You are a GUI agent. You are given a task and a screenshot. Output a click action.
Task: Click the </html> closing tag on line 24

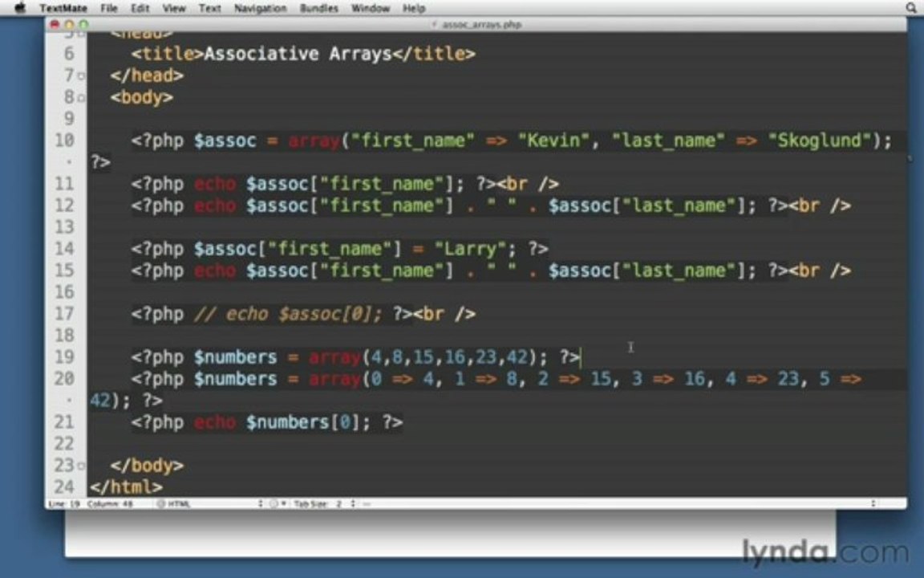click(x=126, y=487)
